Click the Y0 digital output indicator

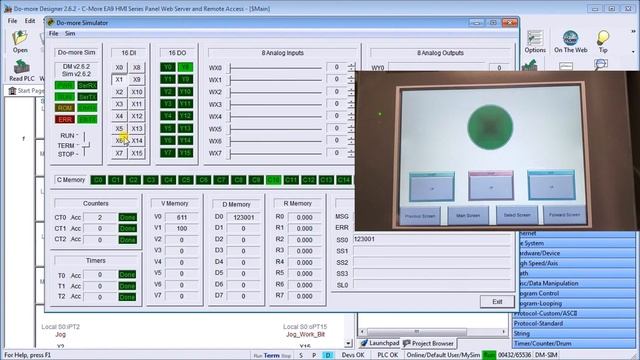pos(168,67)
